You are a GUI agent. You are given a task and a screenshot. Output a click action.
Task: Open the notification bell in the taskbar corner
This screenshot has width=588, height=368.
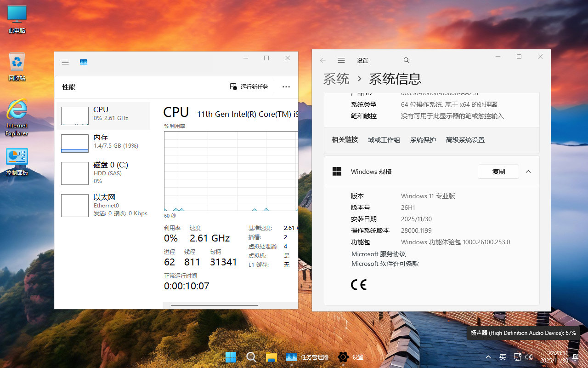576,356
